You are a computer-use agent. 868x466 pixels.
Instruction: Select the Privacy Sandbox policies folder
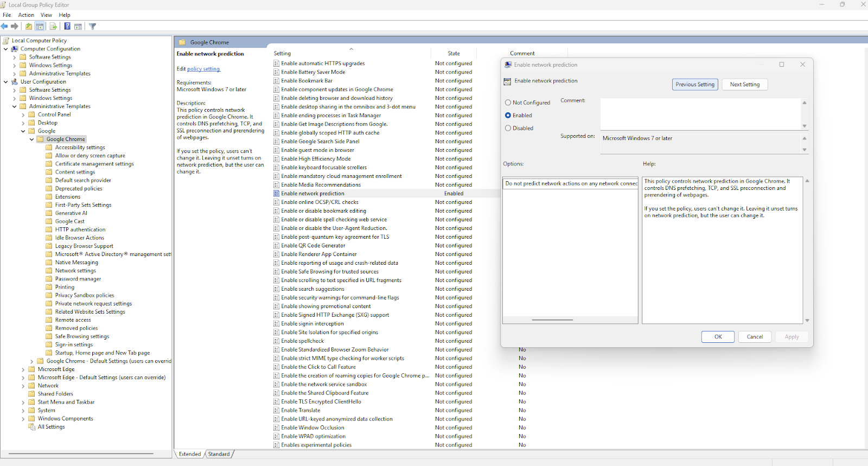pos(85,296)
